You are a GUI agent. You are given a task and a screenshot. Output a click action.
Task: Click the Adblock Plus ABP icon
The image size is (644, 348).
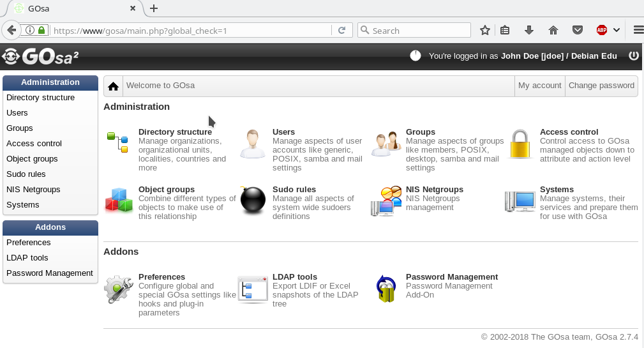tap(602, 30)
